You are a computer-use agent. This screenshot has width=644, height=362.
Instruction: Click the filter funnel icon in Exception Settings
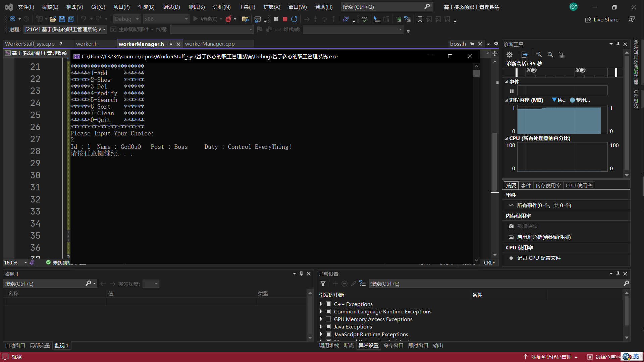coord(323,284)
